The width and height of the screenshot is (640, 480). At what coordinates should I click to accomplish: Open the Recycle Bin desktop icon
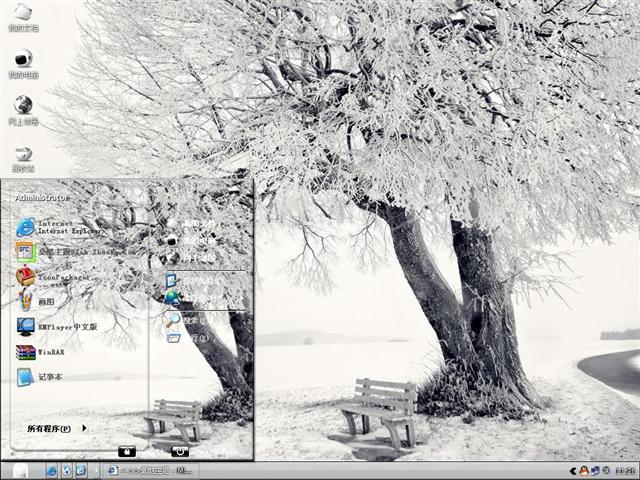pyautogui.click(x=23, y=159)
